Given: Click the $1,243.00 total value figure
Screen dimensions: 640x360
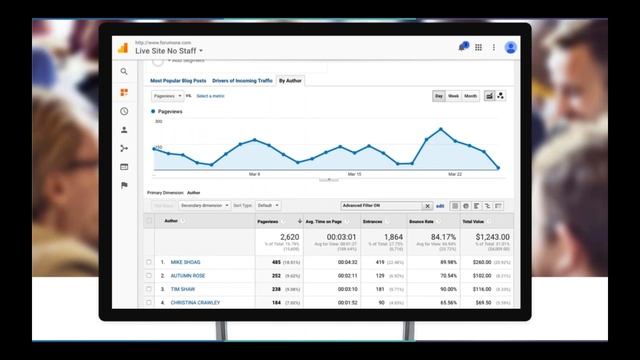Looking at the screenshot, I should (492, 237).
